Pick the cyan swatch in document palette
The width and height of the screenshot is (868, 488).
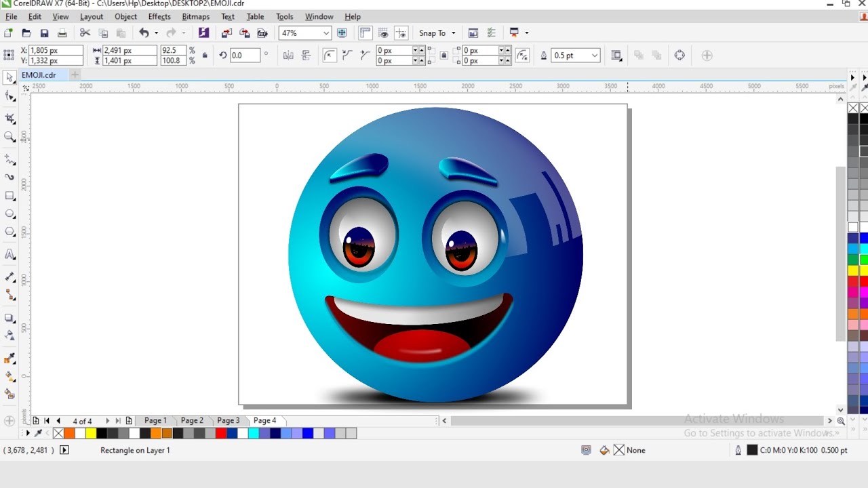pyautogui.click(x=254, y=433)
